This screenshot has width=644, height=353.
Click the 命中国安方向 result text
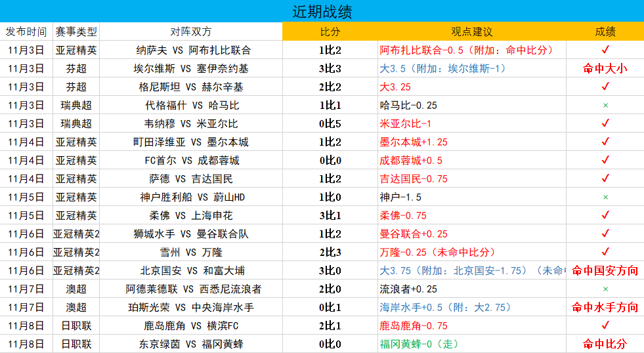605,270
